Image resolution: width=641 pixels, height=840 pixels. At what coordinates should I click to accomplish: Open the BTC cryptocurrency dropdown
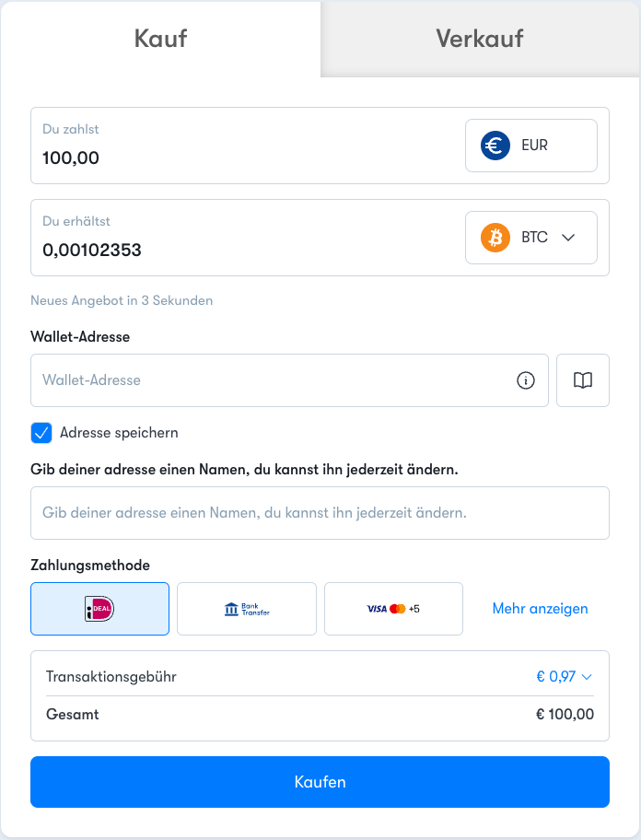[x=531, y=238]
